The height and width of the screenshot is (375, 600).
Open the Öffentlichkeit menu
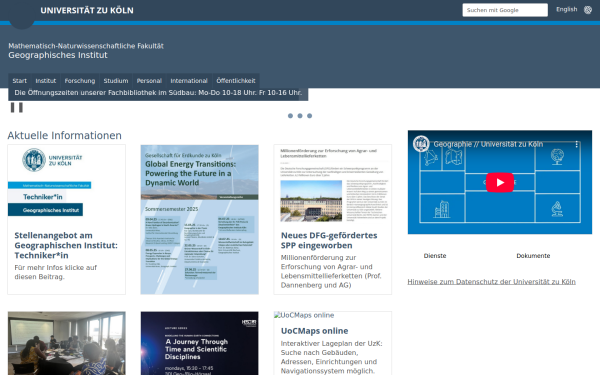[236, 81]
